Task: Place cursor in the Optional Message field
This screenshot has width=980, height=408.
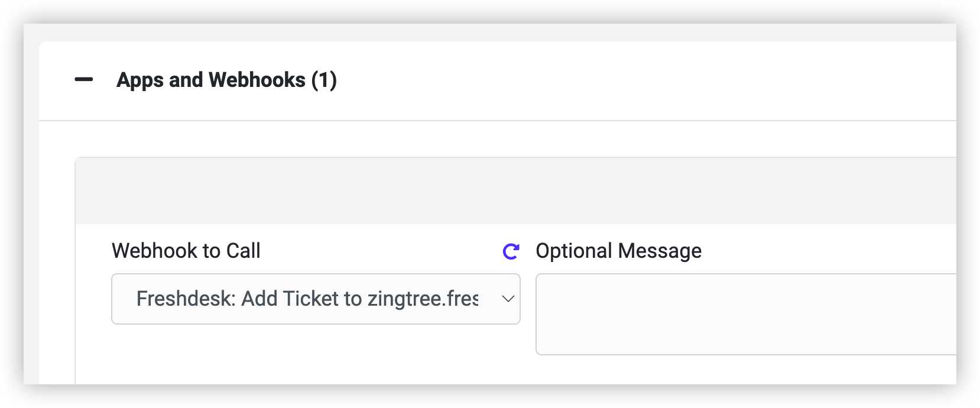Action: (x=746, y=314)
